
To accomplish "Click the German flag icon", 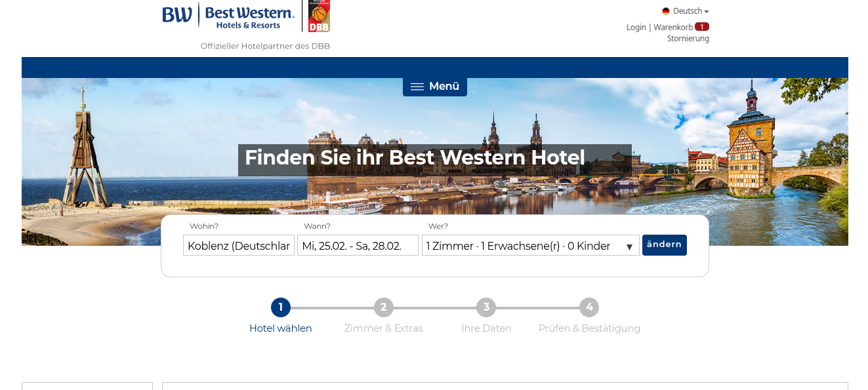I will point(666,11).
